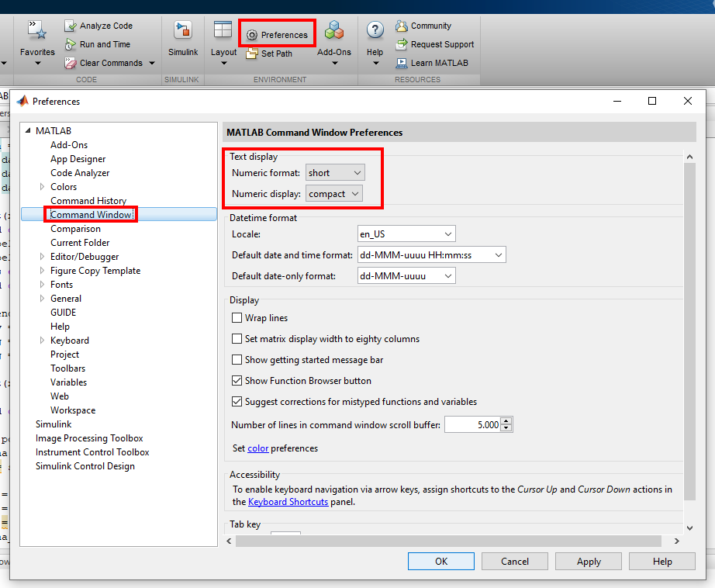The width and height of the screenshot is (715, 588).
Task: Apply the preference changes
Action: point(589,561)
